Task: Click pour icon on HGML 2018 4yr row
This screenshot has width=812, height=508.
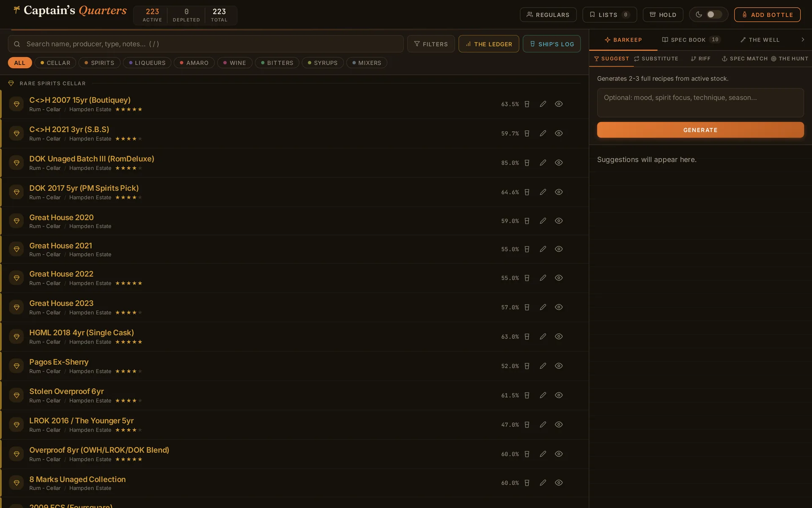Action: 527,337
